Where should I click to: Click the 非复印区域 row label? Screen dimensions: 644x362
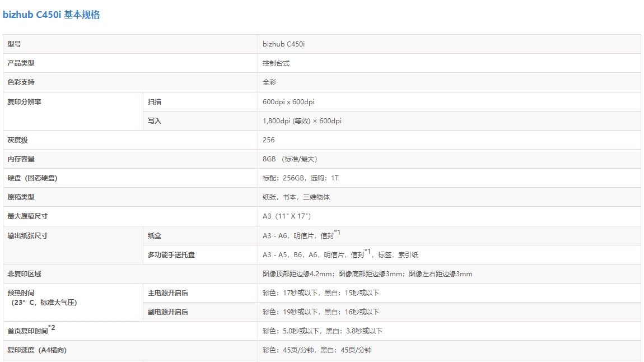click(x=24, y=274)
